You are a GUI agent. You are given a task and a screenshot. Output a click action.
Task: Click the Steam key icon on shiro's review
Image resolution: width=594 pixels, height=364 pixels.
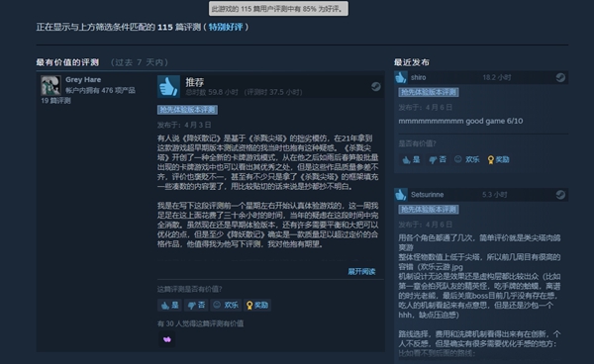[x=560, y=77]
